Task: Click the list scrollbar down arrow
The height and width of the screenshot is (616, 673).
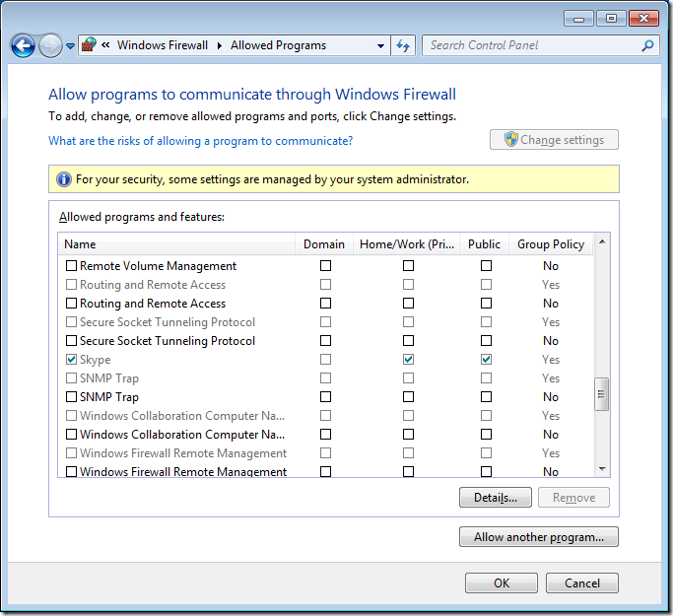Action: [602, 470]
